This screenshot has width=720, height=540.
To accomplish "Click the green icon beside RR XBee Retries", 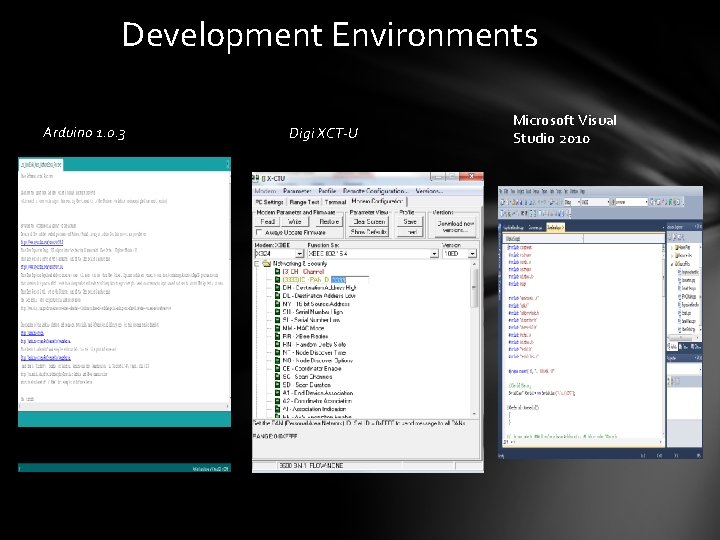I will 277,336.
